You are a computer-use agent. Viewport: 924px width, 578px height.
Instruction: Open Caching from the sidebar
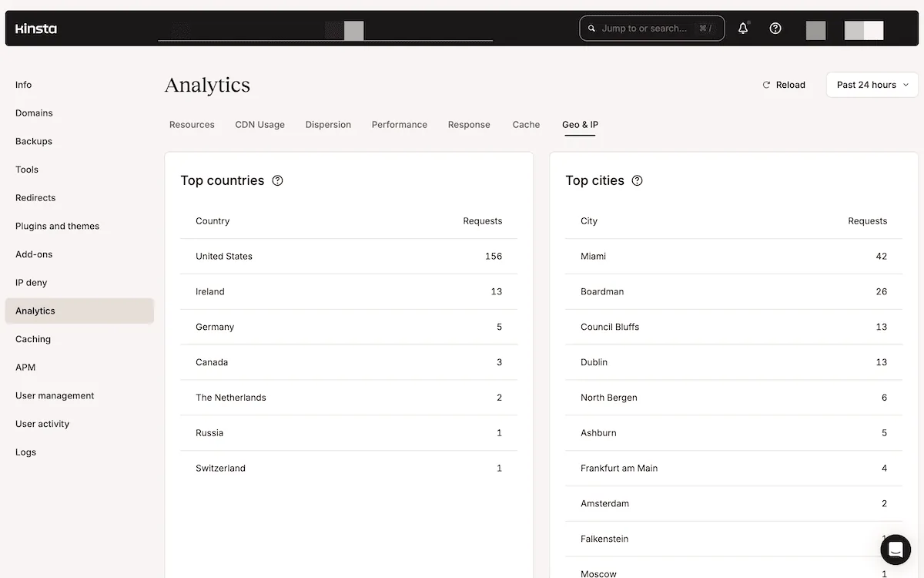[x=33, y=338]
